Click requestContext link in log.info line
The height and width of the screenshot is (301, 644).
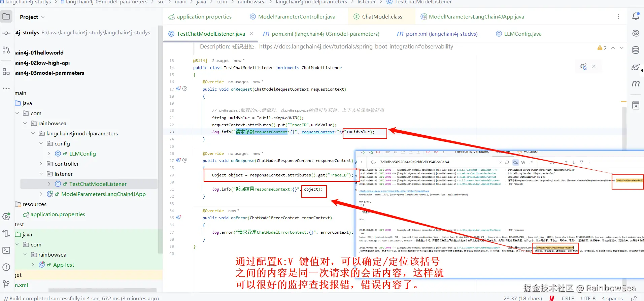pos(318,132)
